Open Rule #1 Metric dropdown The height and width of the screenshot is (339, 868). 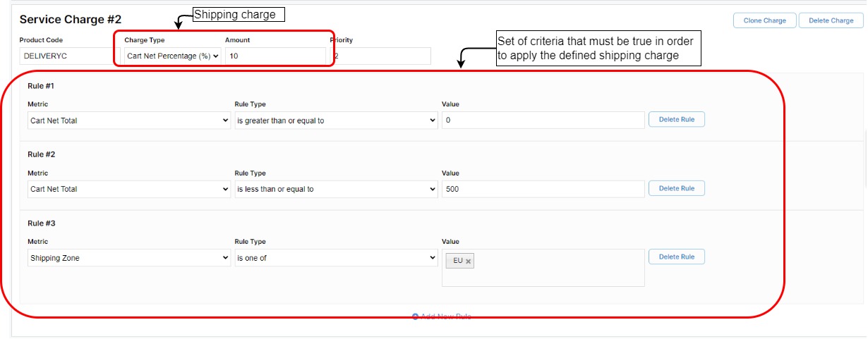tap(129, 121)
